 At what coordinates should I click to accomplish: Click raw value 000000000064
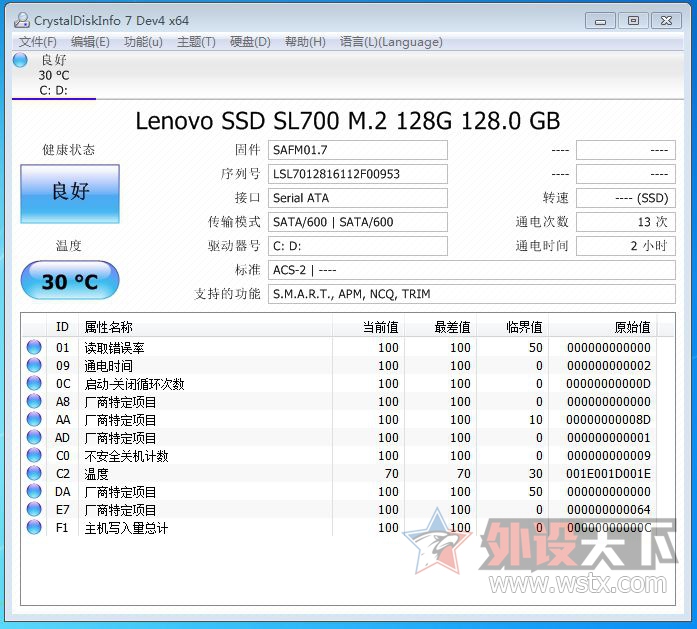pos(608,510)
